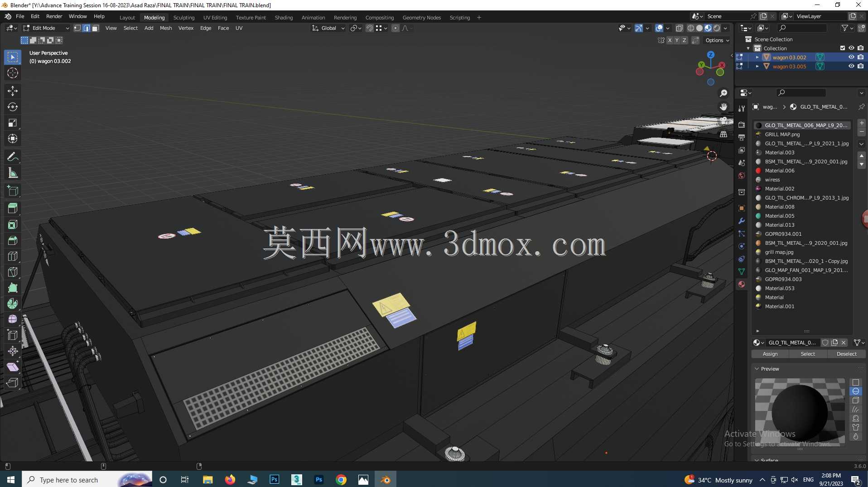Switch to vertex select mode
The width and height of the screenshot is (868, 487).
77,28
